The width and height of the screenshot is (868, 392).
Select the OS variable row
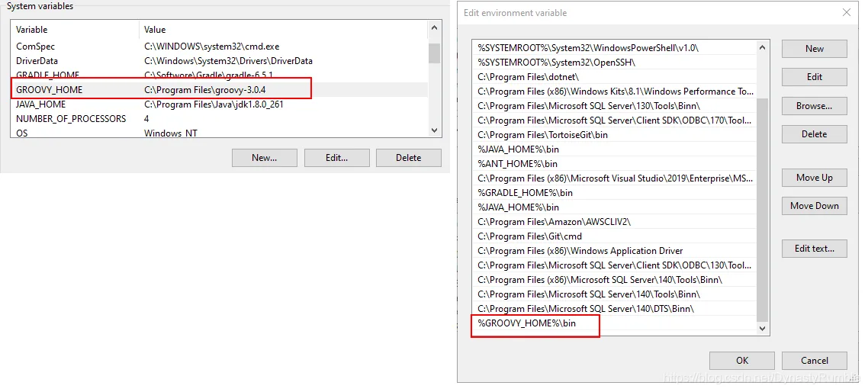click(219, 133)
